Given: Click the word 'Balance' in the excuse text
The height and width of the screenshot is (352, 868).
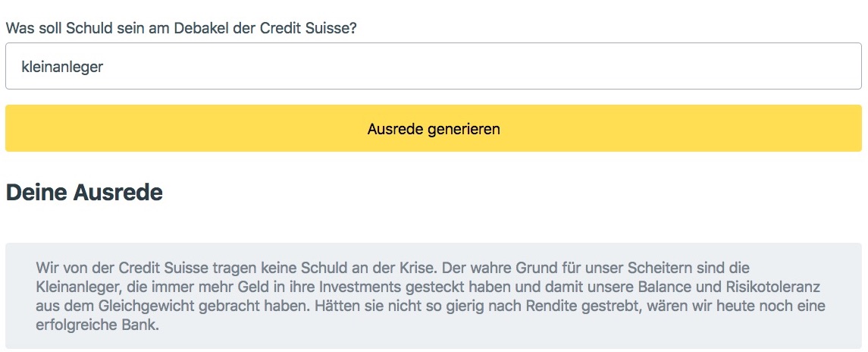Looking at the screenshot, I should click(641, 288).
